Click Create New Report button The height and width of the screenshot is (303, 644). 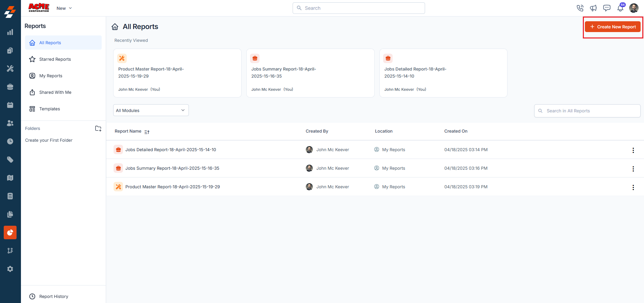613,27
